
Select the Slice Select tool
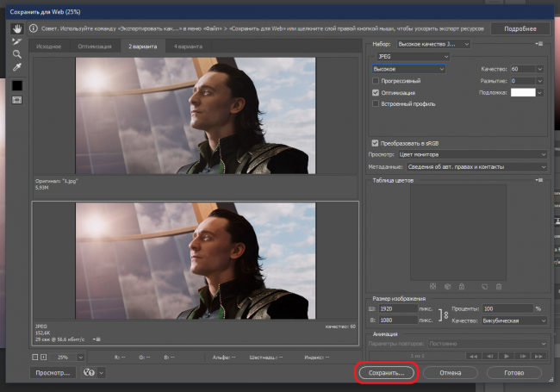click(16, 41)
